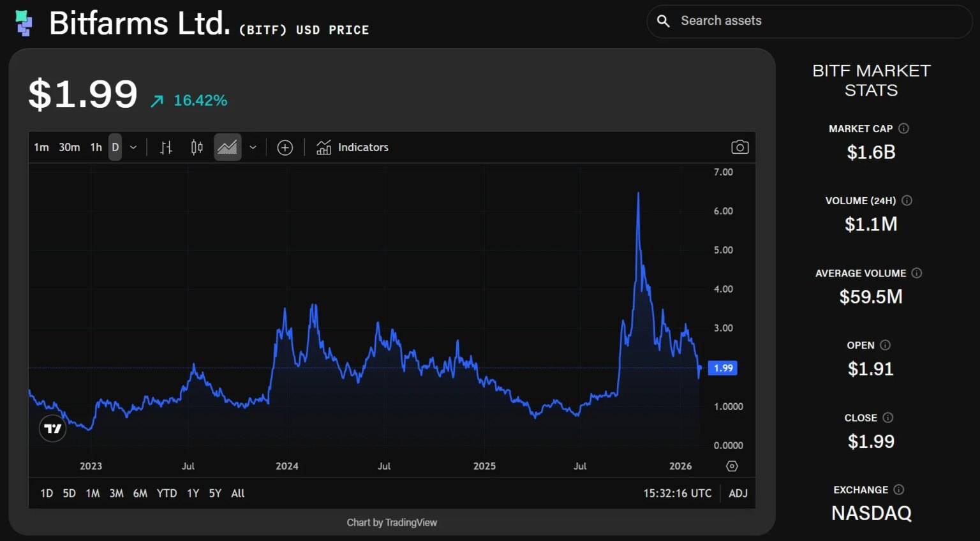Open the 15:32:16 UTC timezone menu
Screen dimensions: 980x541
(x=677, y=493)
